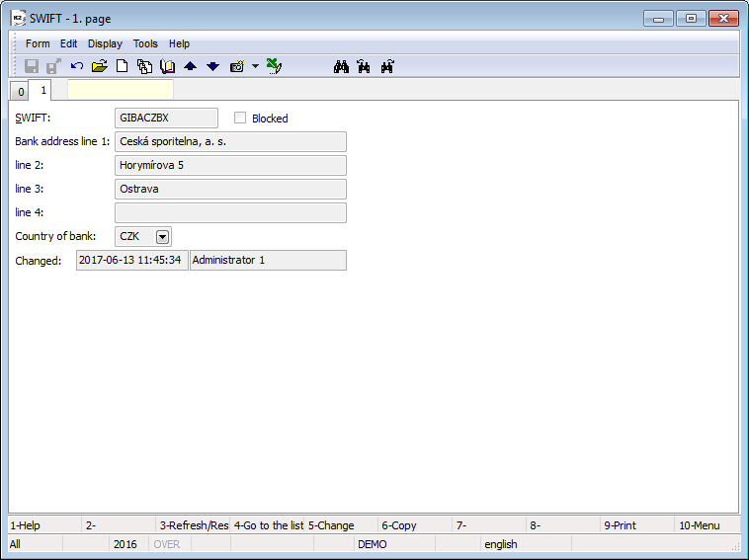Click the first binoculars search icon
Screen dimensions: 749x560
[341, 67]
